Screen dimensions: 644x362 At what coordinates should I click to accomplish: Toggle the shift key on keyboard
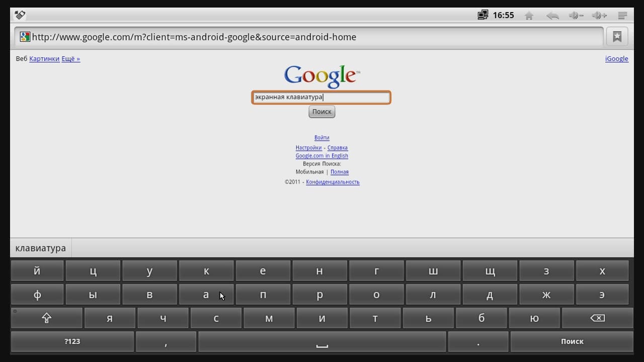[47, 318]
